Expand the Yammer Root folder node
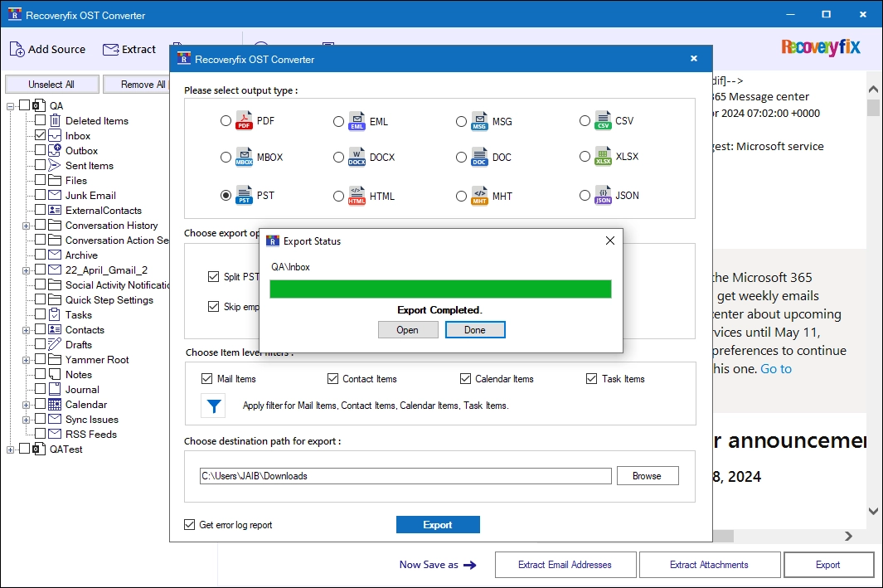This screenshot has width=883, height=588. (26, 360)
